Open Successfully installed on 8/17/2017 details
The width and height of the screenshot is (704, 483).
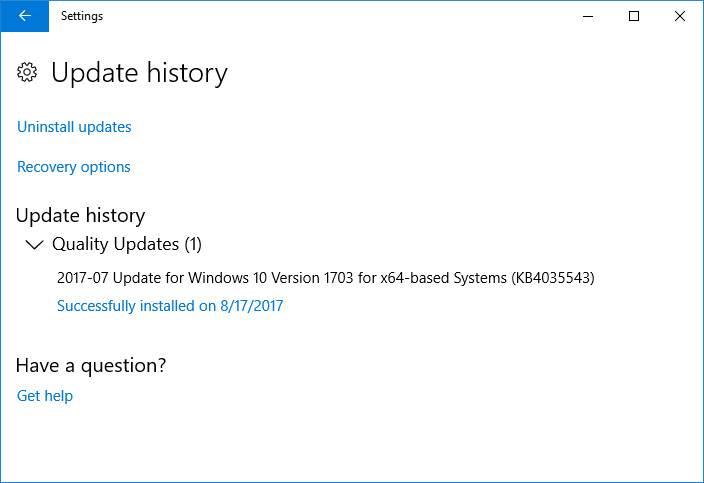click(170, 306)
